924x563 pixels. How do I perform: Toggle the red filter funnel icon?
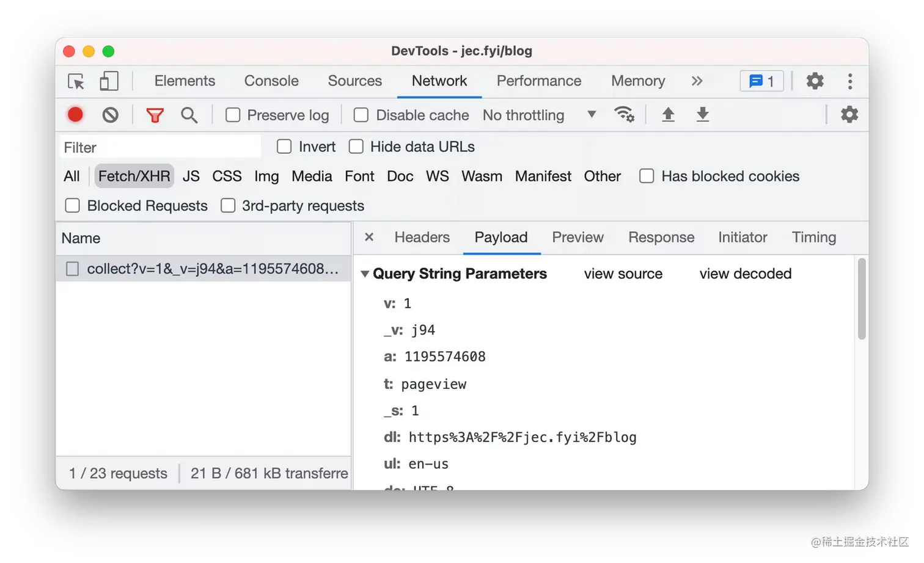[155, 115]
